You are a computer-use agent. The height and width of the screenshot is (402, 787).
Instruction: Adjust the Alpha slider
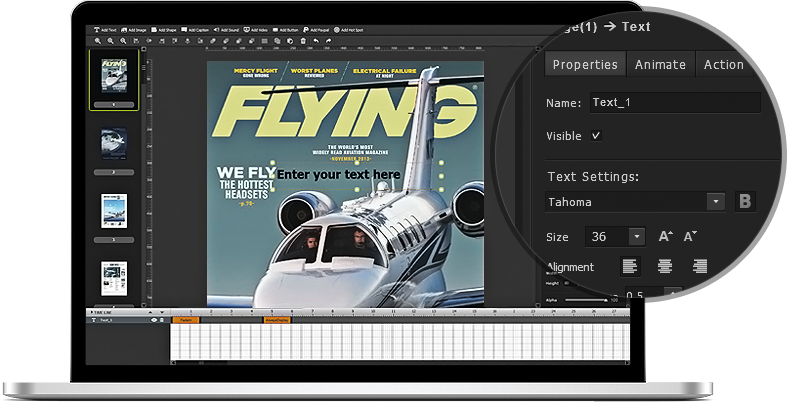pyautogui.click(x=587, y=300)
